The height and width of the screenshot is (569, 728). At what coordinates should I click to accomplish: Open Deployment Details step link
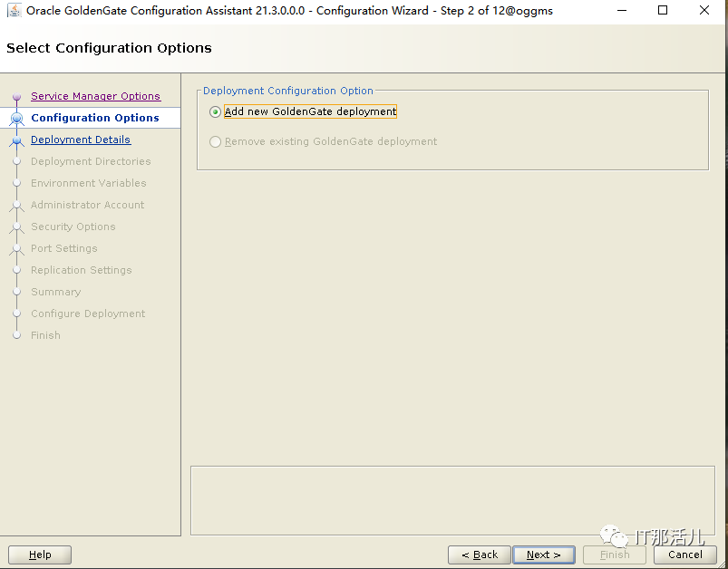point(81,140)
